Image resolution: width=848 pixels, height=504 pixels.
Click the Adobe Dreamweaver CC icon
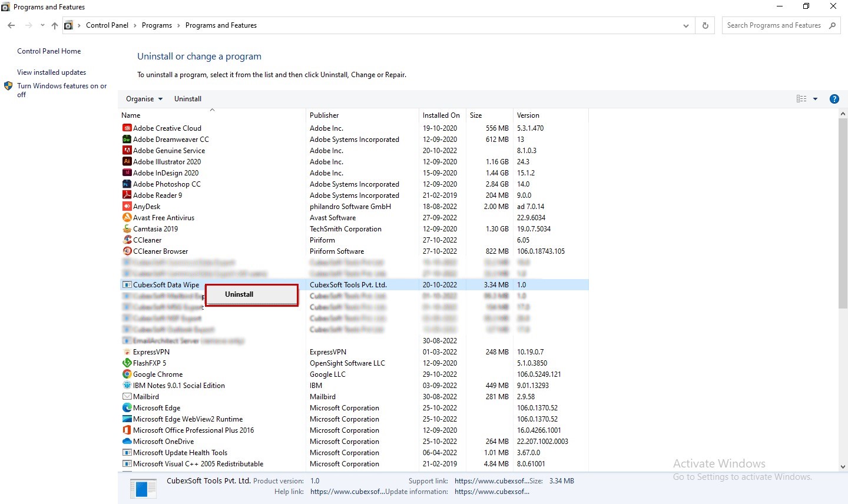(127, 139)
